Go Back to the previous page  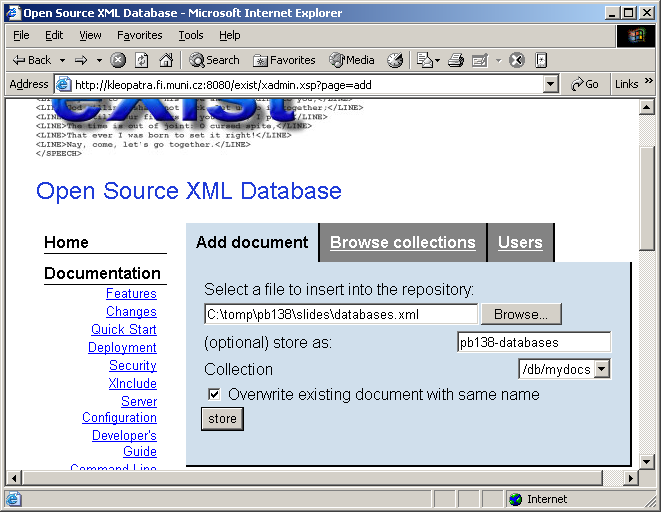point(32,60)
